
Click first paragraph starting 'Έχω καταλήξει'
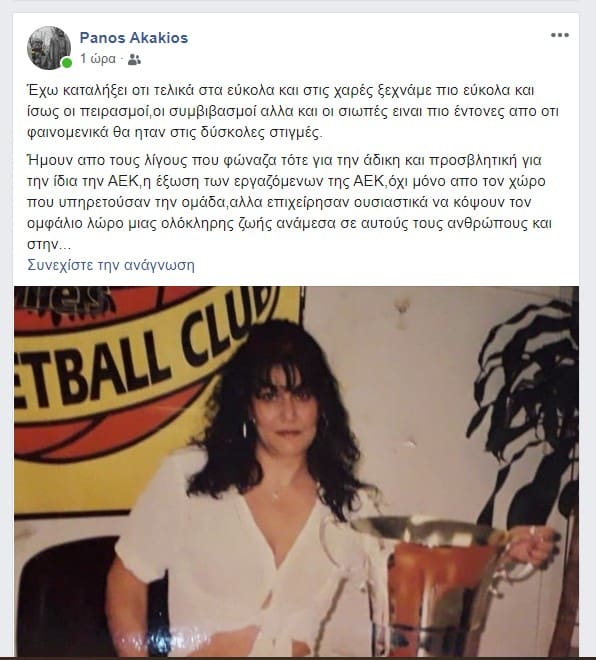[x=293, y=111]
